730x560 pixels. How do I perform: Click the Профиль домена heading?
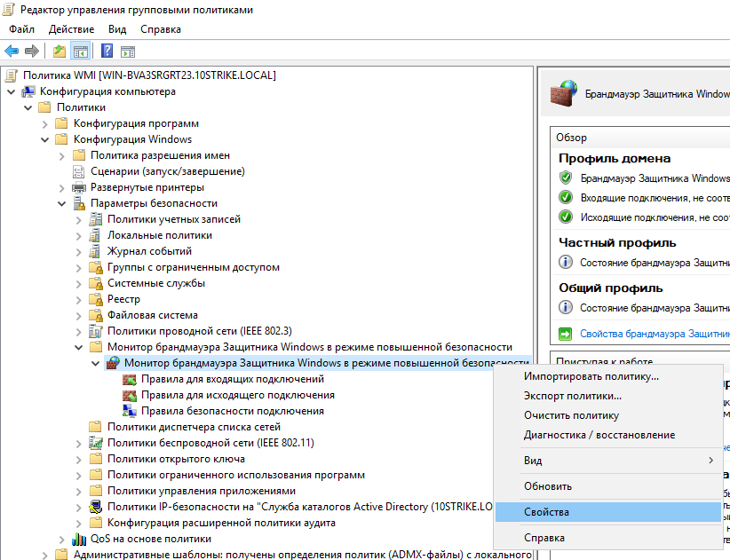pos(615,159)
